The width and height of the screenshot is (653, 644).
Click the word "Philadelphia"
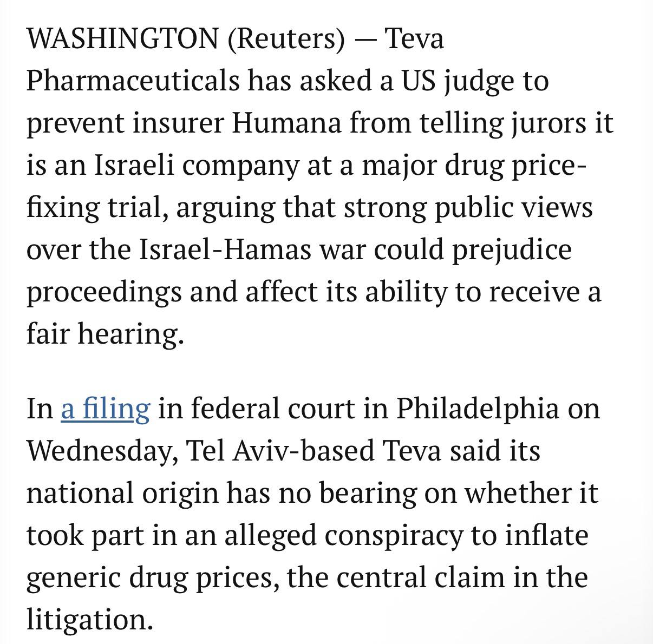point(478,408)
